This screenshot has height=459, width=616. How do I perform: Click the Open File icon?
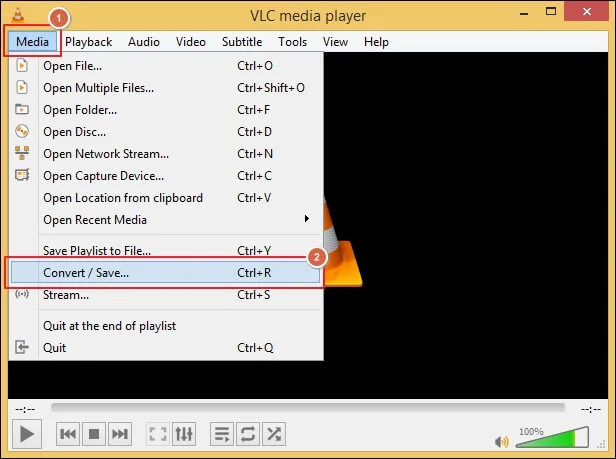[22, 65]
